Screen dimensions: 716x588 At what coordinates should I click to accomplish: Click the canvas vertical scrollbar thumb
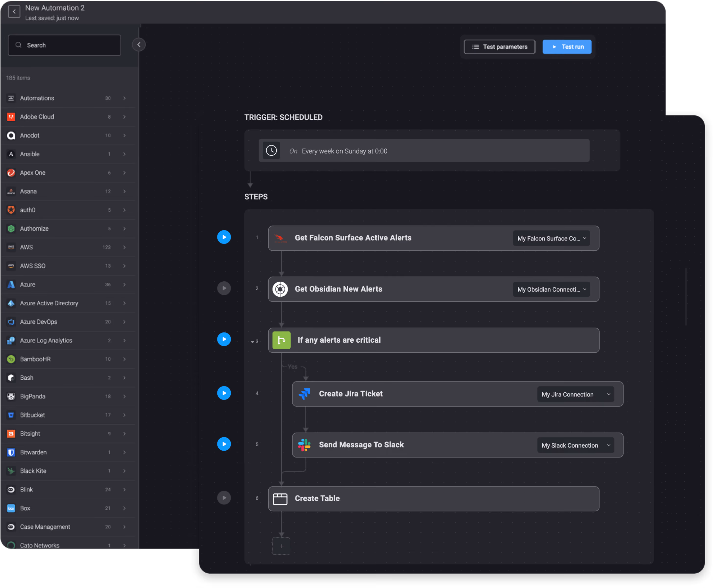pyautogui.click(x=686, y=297)
